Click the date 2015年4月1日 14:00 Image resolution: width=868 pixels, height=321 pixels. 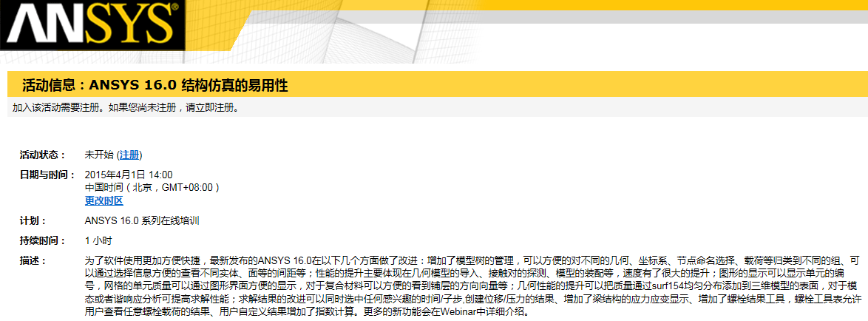tap(129, 175)
